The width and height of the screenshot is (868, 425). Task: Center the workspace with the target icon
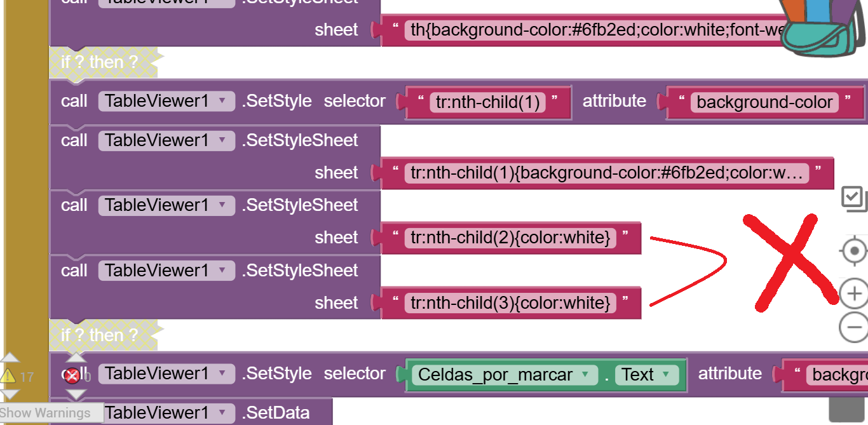click(854, 251)
